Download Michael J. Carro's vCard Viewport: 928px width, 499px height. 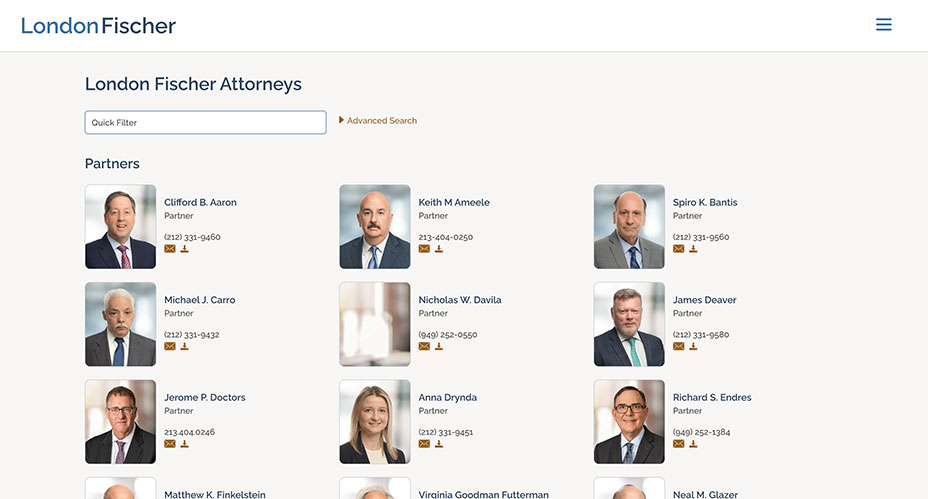point(185,347)
